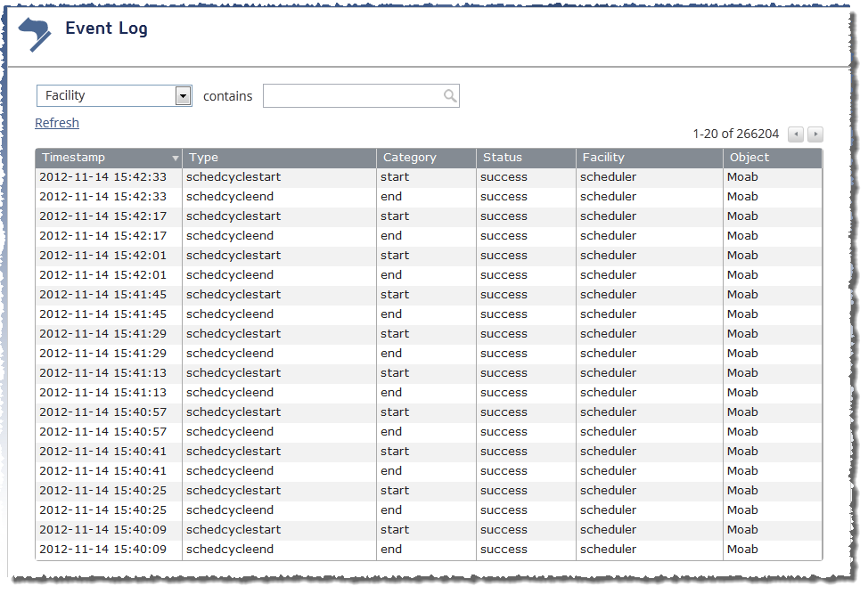Image resolution: width=868 pixels, height=595 pixels.
Task: Click 'end' category in 15:40:25 row
Action: click(391, 510)
